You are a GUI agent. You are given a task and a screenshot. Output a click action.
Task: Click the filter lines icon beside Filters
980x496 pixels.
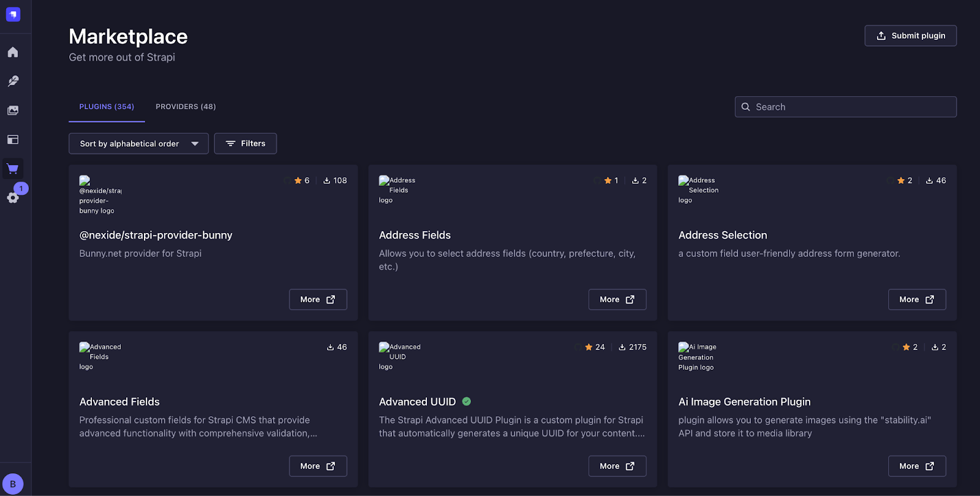point(230,143)
